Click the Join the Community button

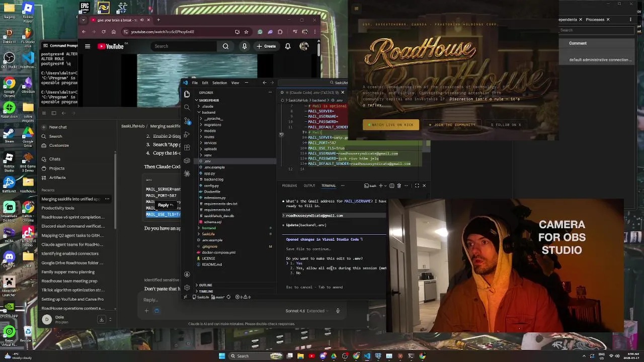pyautogui.click(x=452, y=125)
